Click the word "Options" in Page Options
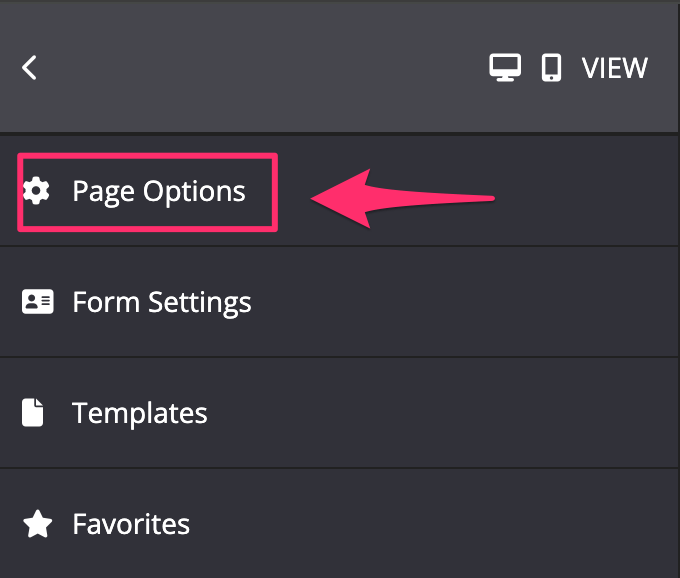The height and width of the screenshot is (578, 680). (x=194, y=192)
